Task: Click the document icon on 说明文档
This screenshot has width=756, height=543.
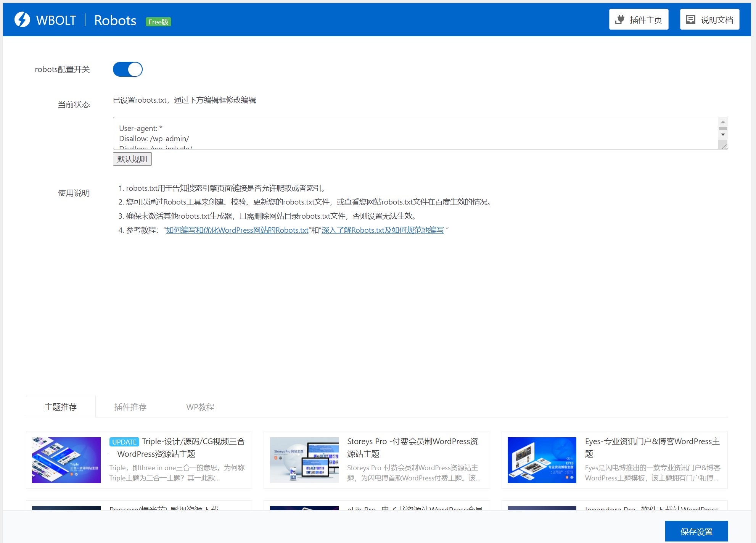Action: pyautogui.click(x=690, y=19)
